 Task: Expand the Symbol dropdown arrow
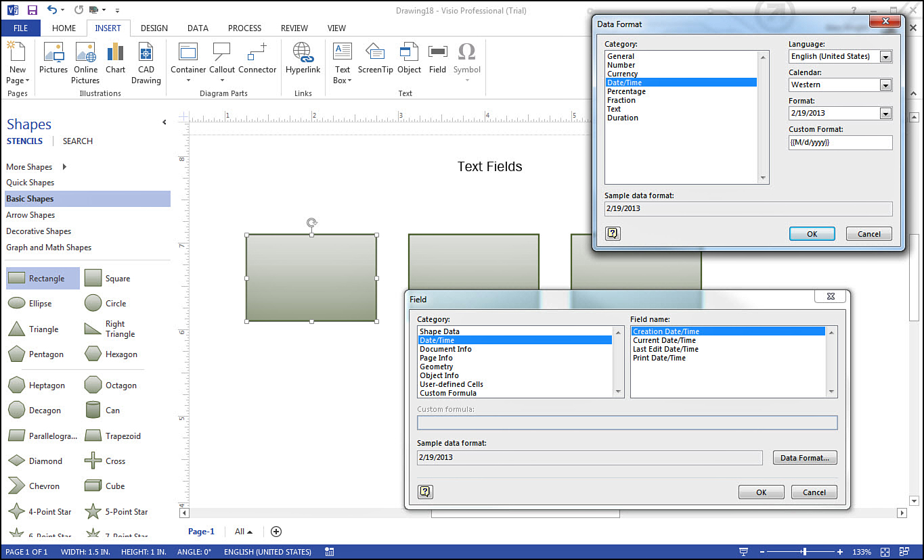click(x=466, y=80)
